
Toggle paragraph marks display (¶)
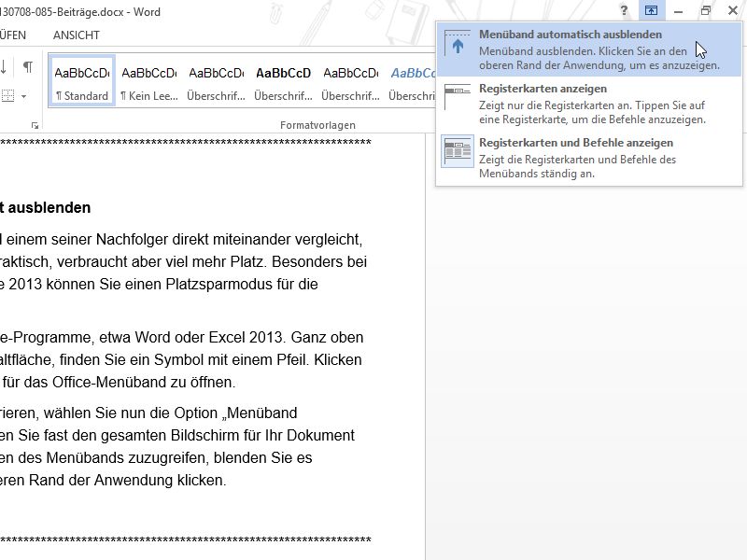(28, 67)
